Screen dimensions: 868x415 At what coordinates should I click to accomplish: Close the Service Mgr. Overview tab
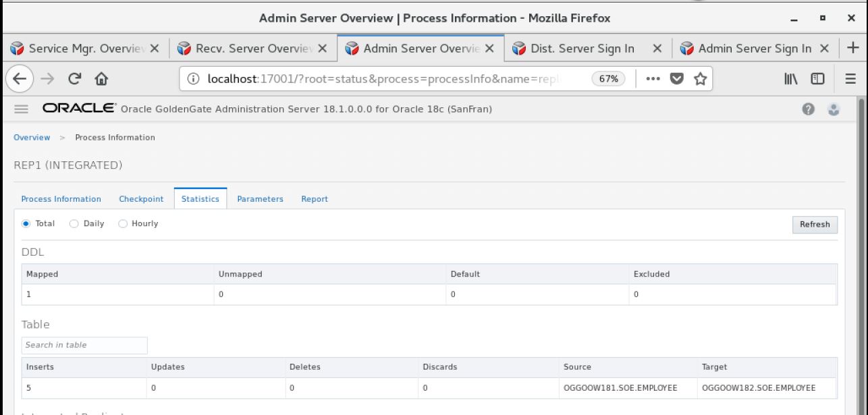pos(154,49)
